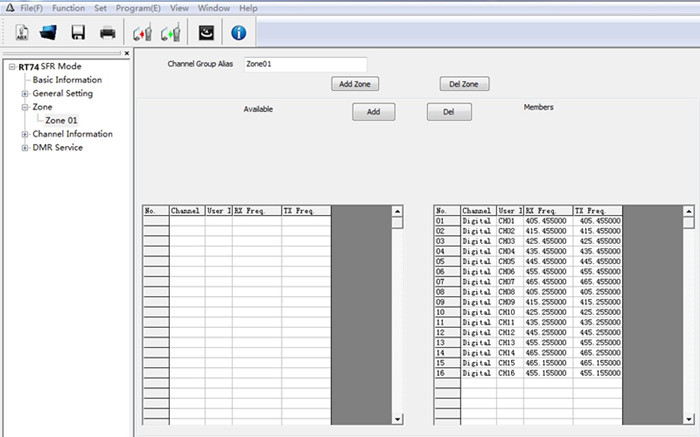The image size is (700, 437).
Task: Click Available list scroll up arrow
Action: coord(397,211)
